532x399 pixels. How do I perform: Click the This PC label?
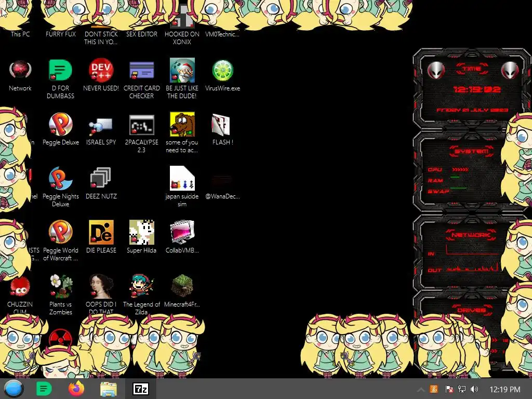20,34
